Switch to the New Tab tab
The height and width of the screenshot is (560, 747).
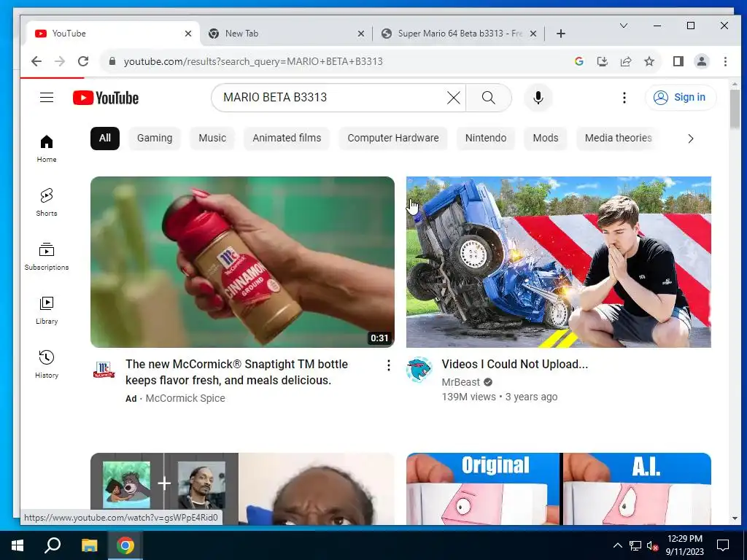click(x=286, y=34)
